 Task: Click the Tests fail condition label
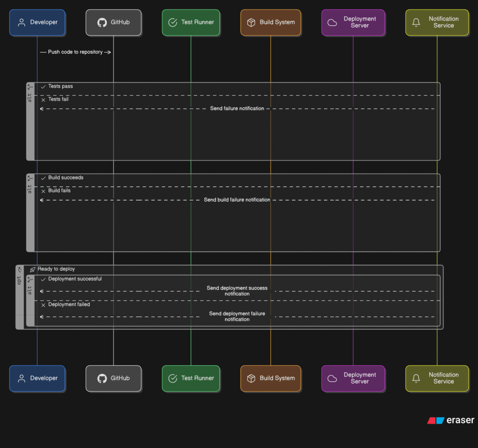(58, 99)
